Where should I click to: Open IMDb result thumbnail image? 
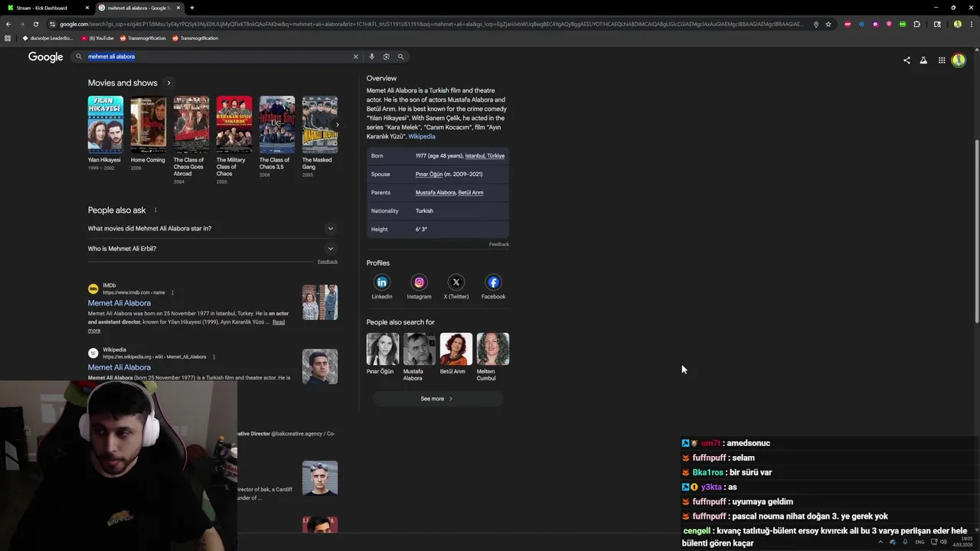coord(320,302)
